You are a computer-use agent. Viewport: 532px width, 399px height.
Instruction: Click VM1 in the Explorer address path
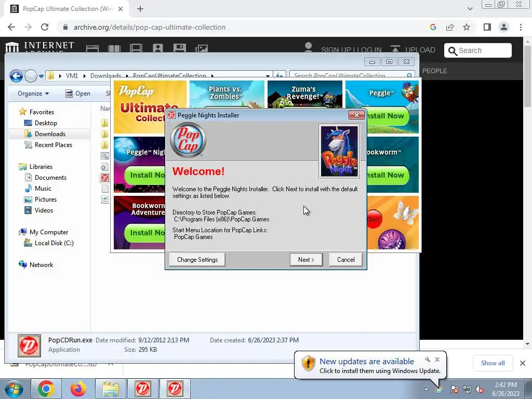point(72,76)
